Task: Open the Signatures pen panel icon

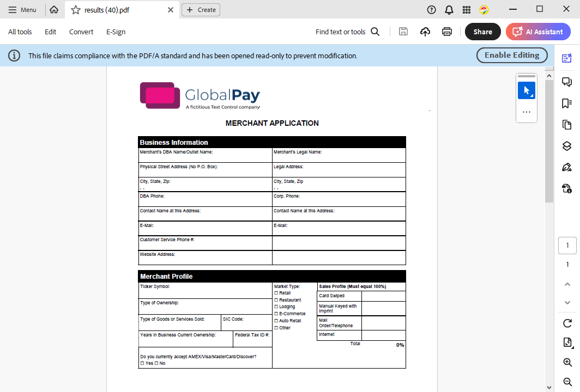Action: click(x=567, y=167)
